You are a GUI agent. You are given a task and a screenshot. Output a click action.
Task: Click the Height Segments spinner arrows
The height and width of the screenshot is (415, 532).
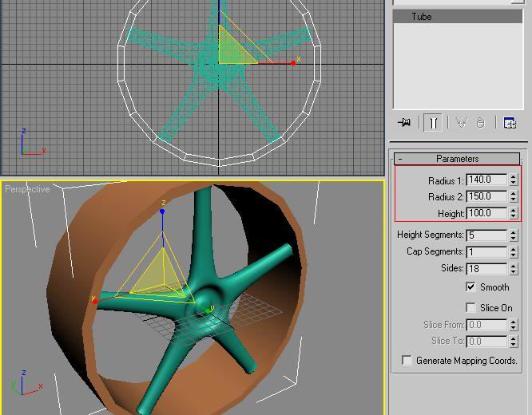click(x=513, y=235)
